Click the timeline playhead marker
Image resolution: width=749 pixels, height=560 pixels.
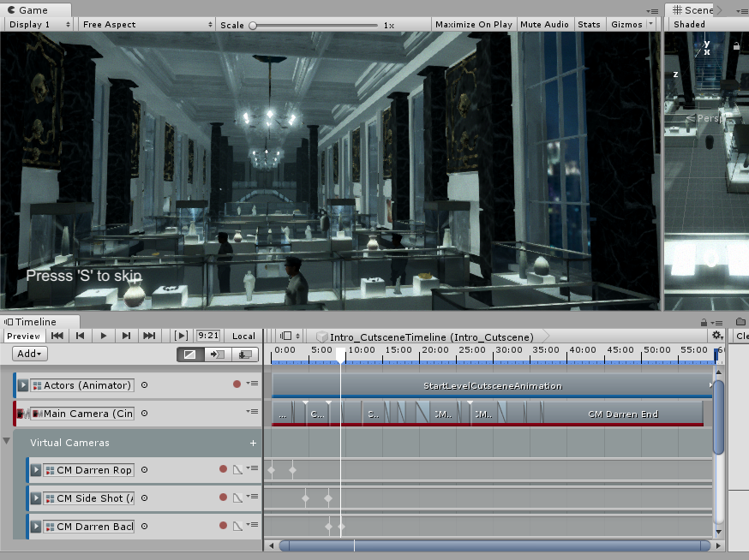(x=340, y=354)
